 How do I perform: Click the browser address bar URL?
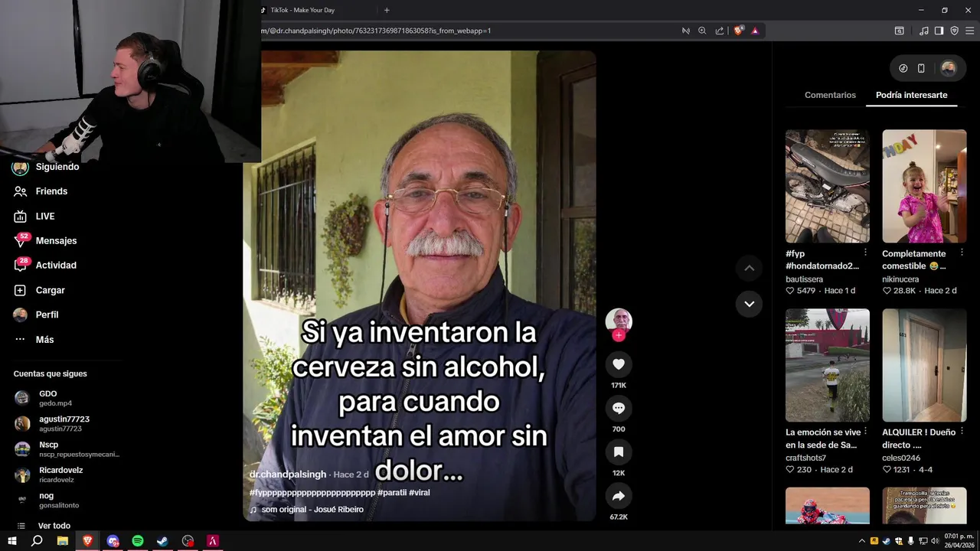pos(376,31)
